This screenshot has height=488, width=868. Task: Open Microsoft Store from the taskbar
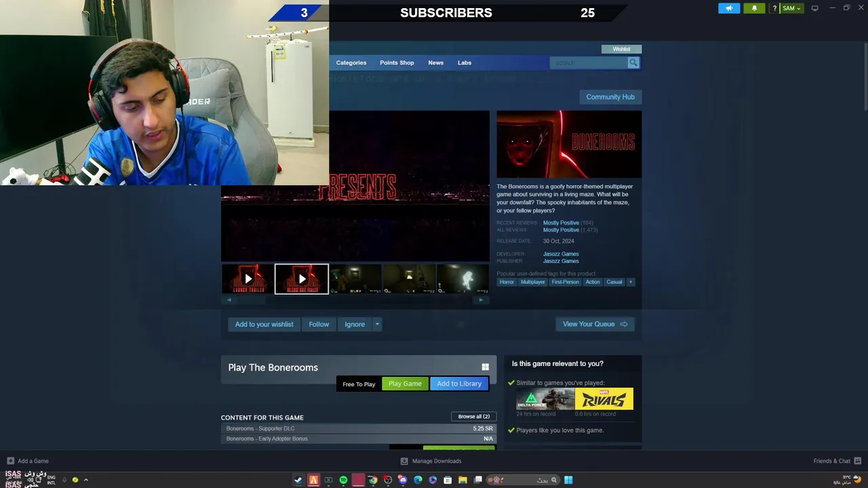click(448, 480)
